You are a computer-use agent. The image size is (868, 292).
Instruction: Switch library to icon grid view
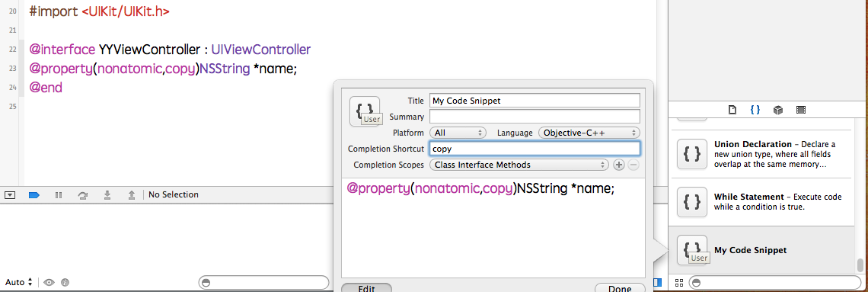point(679,283)
